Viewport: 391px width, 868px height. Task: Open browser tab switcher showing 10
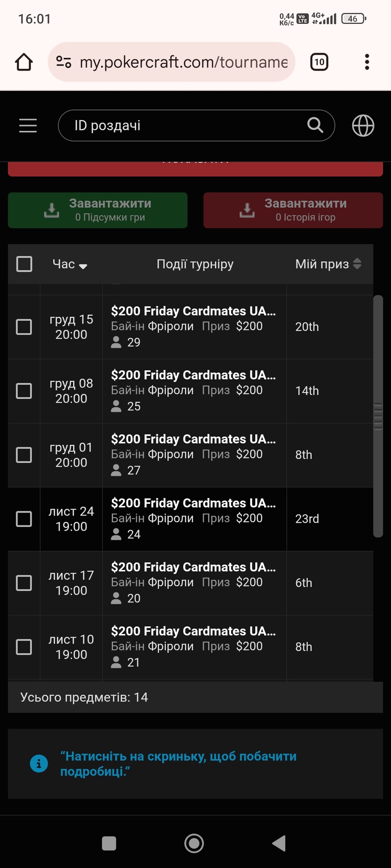(319, 62)
